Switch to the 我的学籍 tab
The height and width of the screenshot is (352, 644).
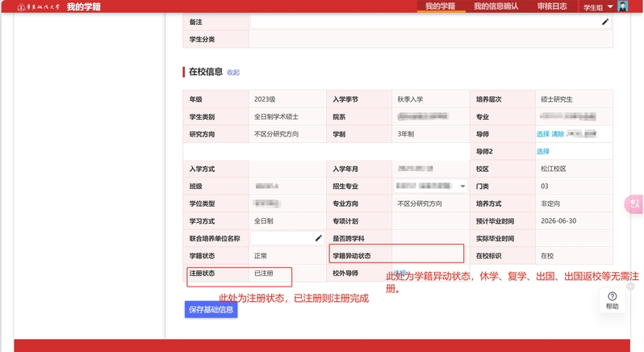tap(440, 6)
